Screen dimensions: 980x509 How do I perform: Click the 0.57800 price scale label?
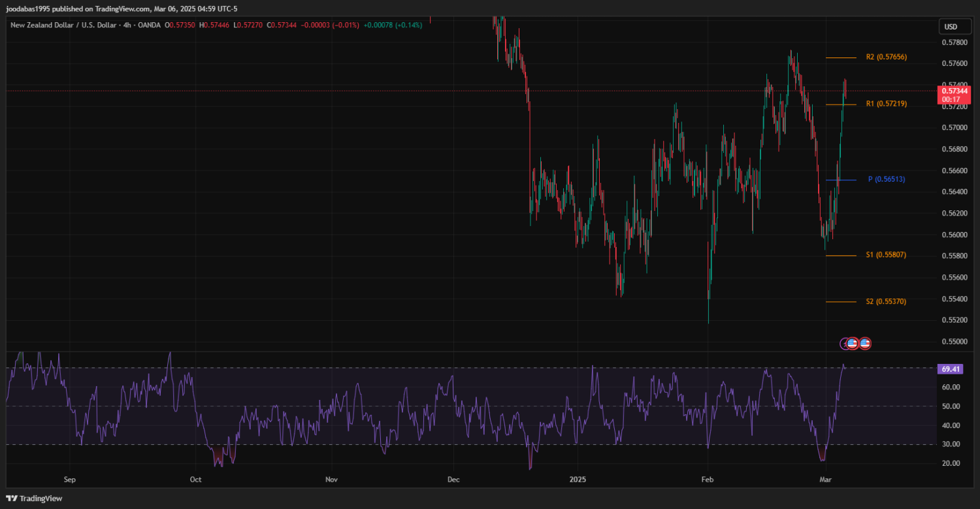point(955,42)
